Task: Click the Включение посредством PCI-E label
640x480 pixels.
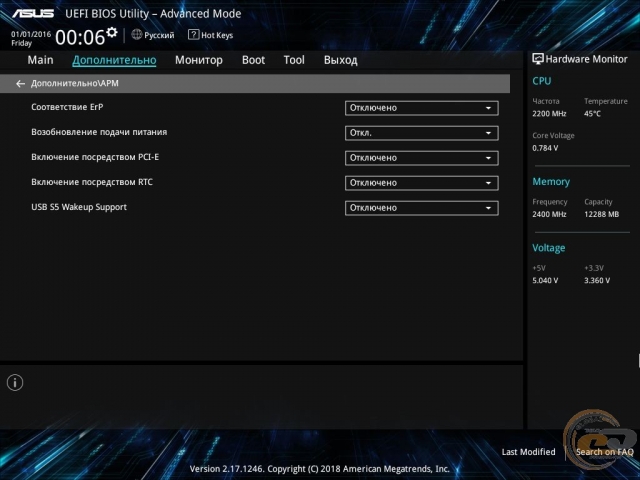Action: (x=95, y=157)
